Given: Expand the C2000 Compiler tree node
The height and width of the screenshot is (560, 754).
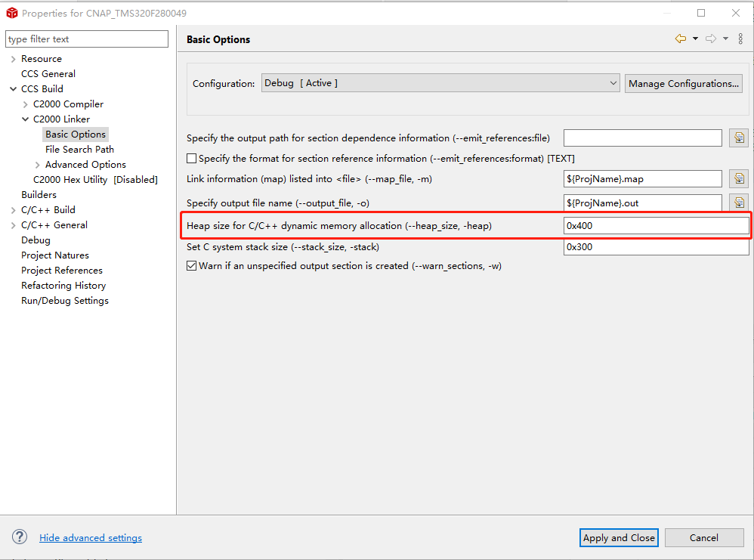Looking at the screenshot, I should [26, 104].
